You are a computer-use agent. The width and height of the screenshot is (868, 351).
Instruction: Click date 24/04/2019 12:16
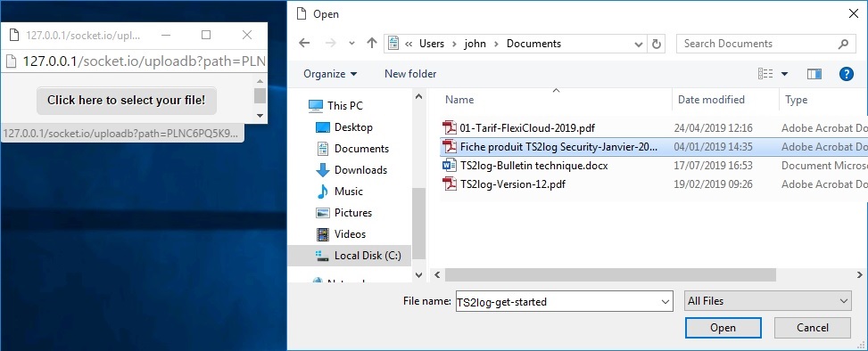(713, 128)
